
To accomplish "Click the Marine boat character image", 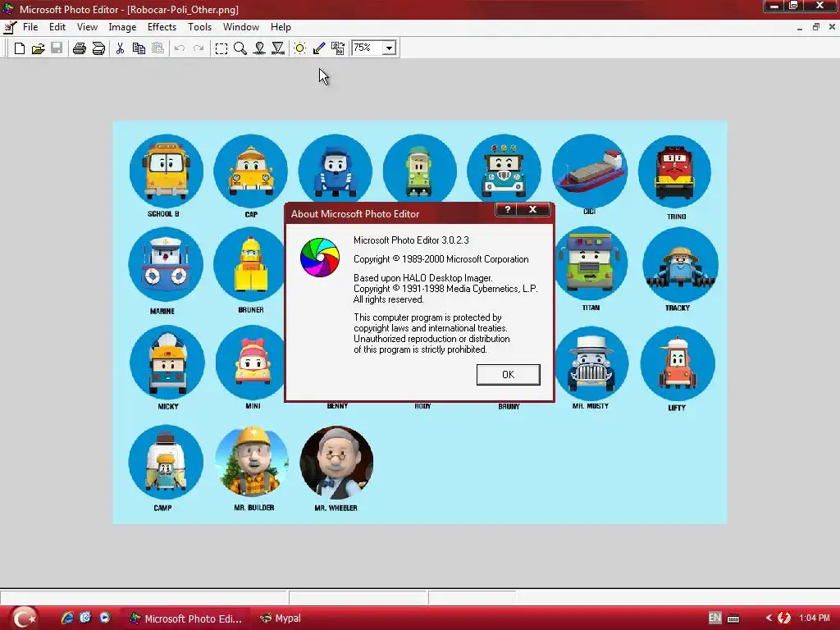I will [166, 265].
